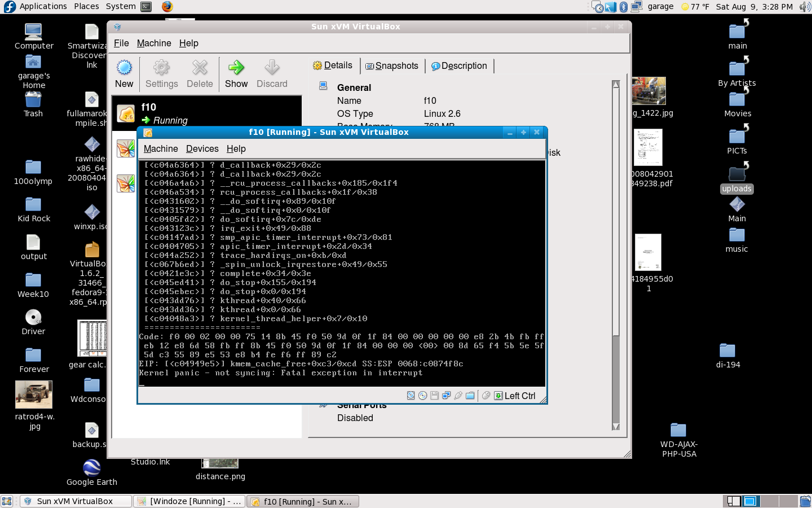This screenshot has height=508, width=812.
Task: Select the garage's Home desktop icon
Action: [x=34, y=72]
